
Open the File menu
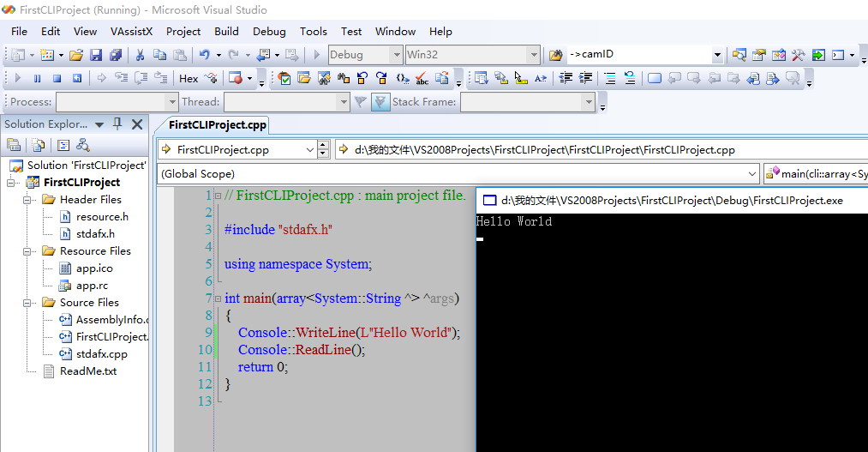tap(19, 32)
